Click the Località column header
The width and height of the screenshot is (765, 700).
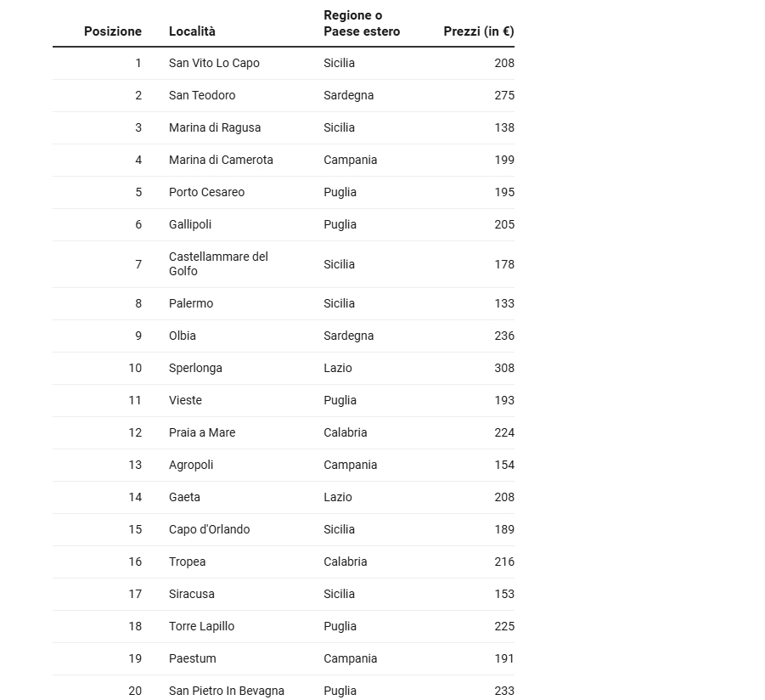(192, 31)
